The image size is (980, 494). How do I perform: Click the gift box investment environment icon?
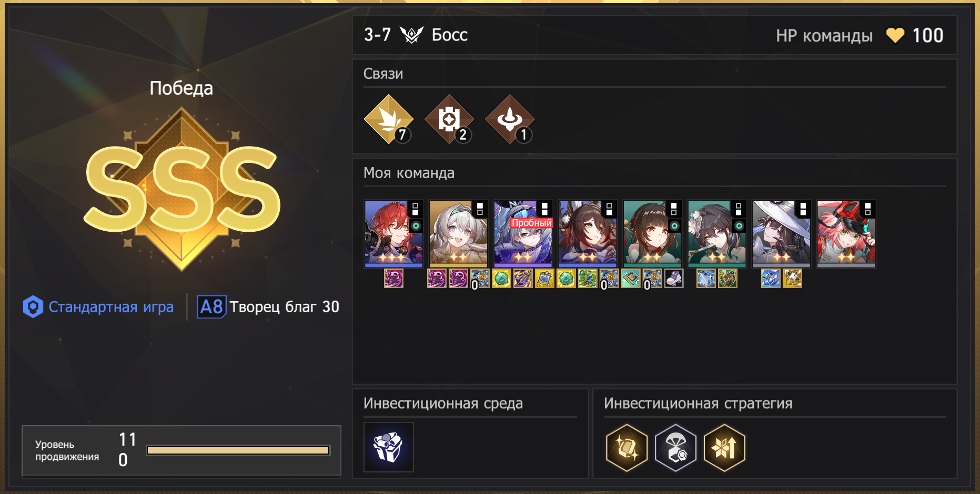click(x=389, y=447)
